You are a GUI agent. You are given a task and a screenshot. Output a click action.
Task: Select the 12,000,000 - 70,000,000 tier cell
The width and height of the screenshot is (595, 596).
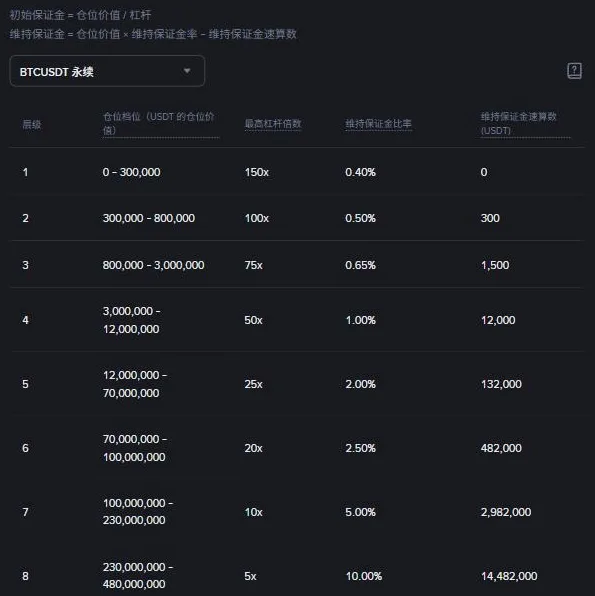click(135, 384)
